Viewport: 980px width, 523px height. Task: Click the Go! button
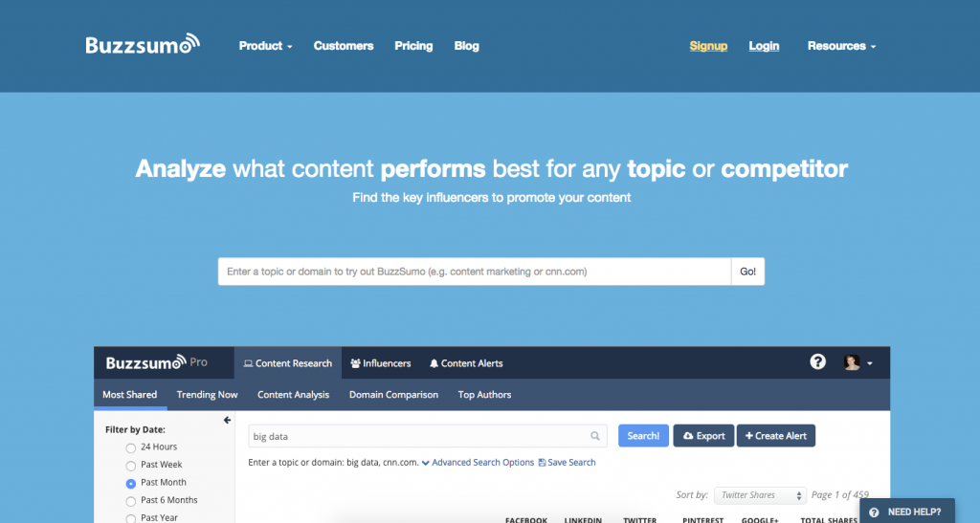(747, 272)
